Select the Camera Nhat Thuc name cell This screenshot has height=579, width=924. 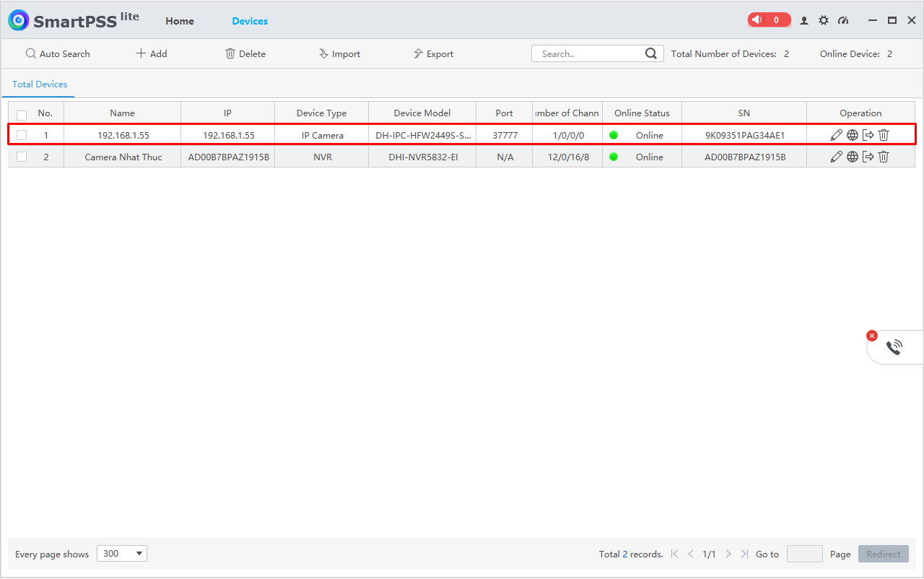pyautogui.click(x=123, y=157)
